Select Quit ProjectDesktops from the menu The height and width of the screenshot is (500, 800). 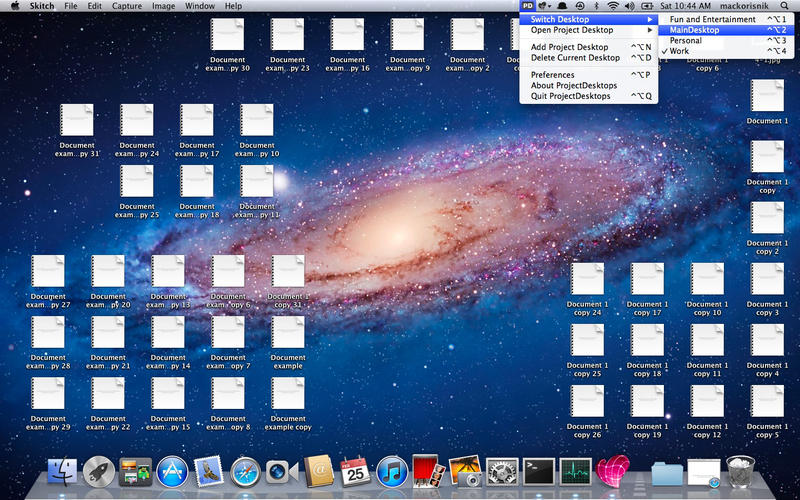pyautogui.click(x=571, y=96)
